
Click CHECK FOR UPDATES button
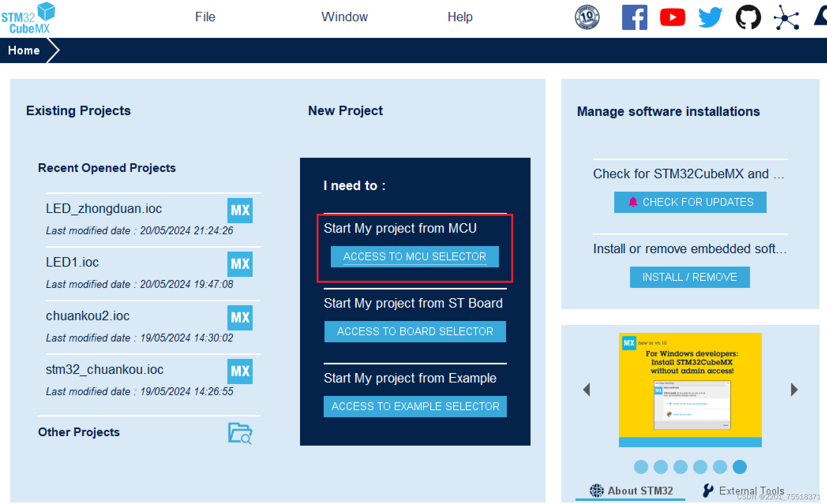coord(690,202)
